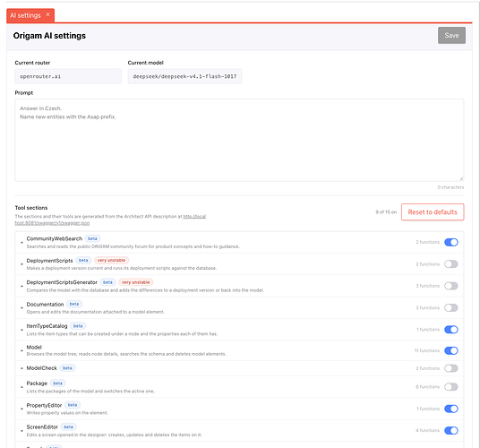Click into the Prompt text area
This screenshot has width=480, height=448.
(x=239, y=140)
